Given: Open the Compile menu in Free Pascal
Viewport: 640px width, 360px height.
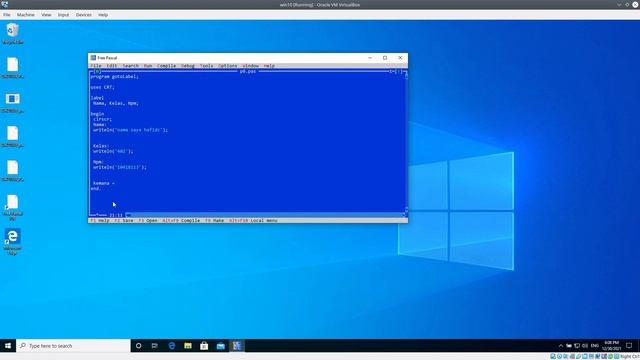Looking at the screenshot, I should tap(167, 66).
